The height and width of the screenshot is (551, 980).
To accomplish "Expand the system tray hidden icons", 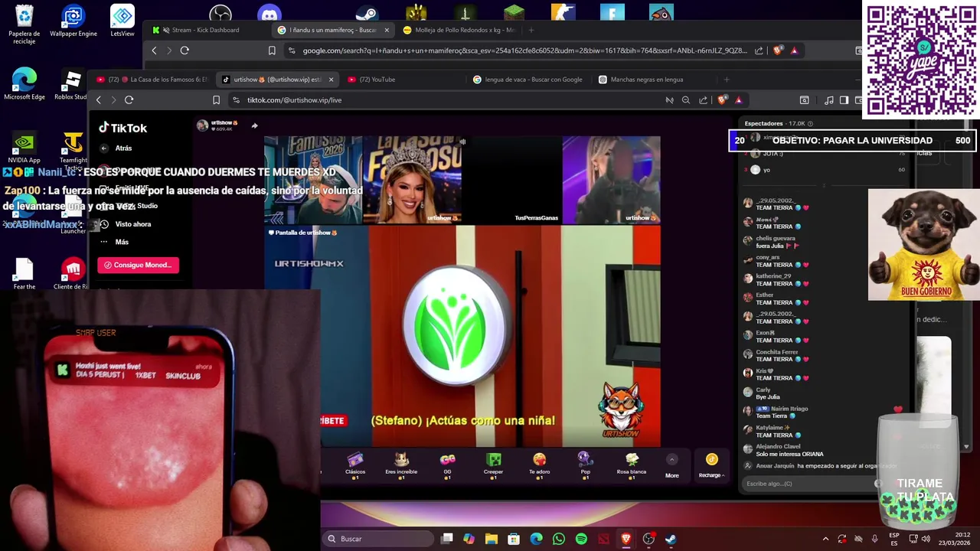I will tap(825, 539).
